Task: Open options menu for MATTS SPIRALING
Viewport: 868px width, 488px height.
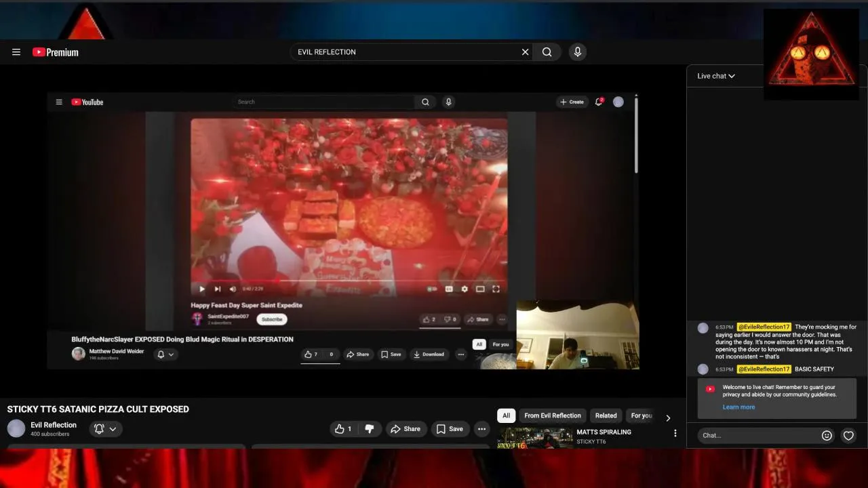Action: (x=675, y=433)
